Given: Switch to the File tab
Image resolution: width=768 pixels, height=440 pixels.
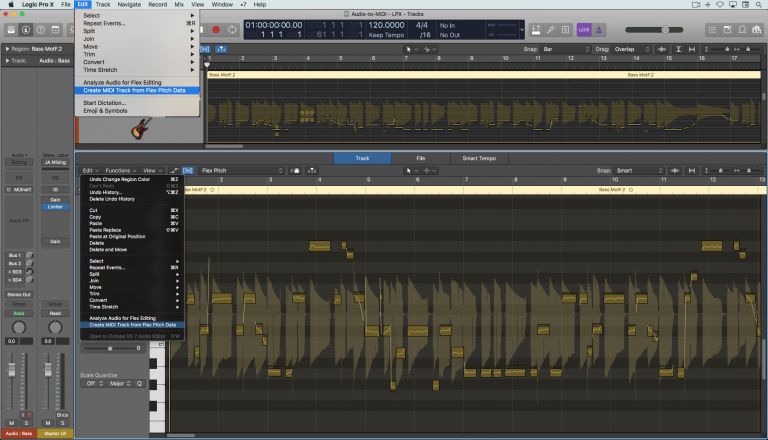Looking at the screenshot, I should [x=421, y=158].
